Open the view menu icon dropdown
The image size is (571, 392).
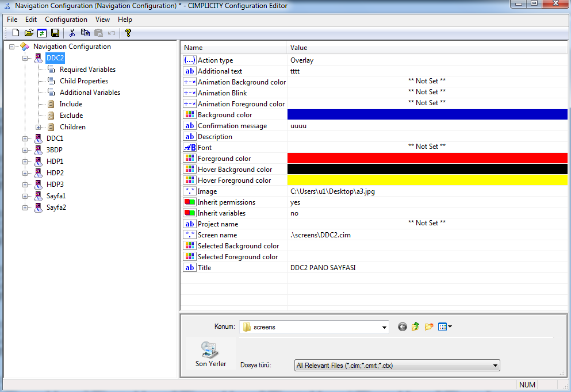(x=445, y=326)
